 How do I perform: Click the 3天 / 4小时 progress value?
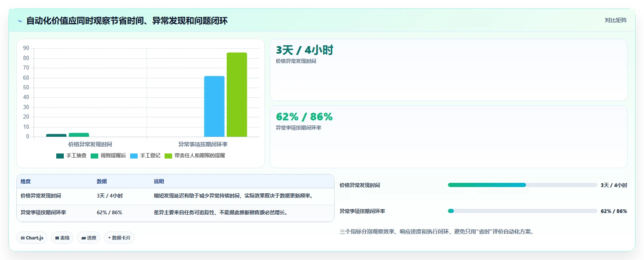coord(614,185)
